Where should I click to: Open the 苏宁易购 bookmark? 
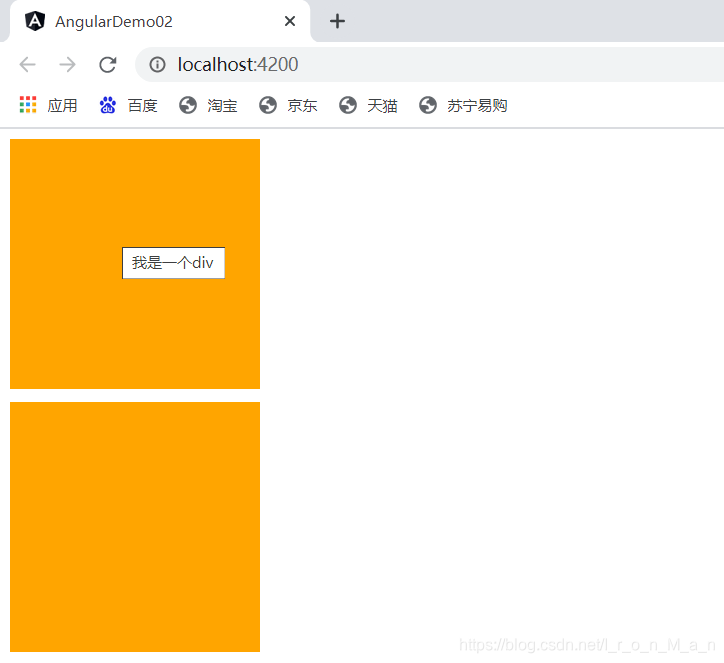tap(477, 106)
